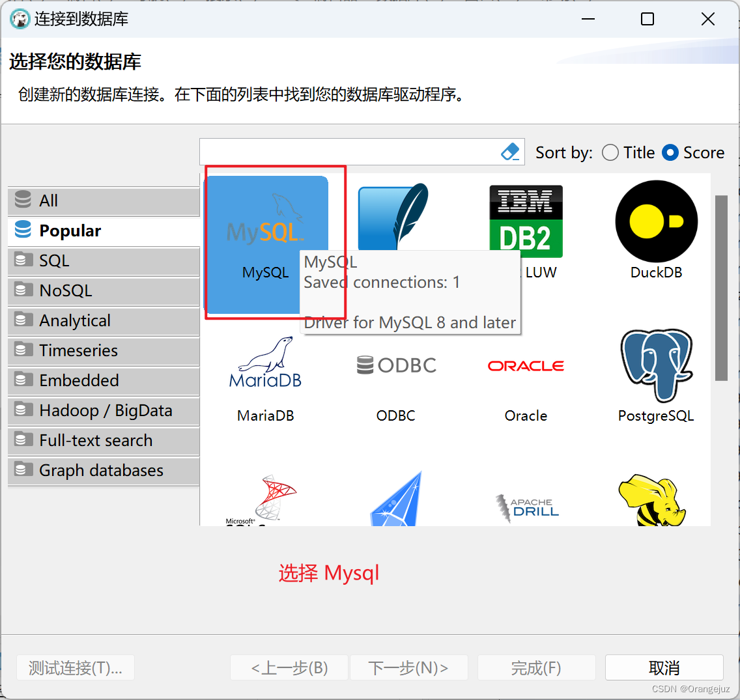This screenshot has width=740, height=700.
Task: Go back with <上一步(B)
Action: point(289,667)
